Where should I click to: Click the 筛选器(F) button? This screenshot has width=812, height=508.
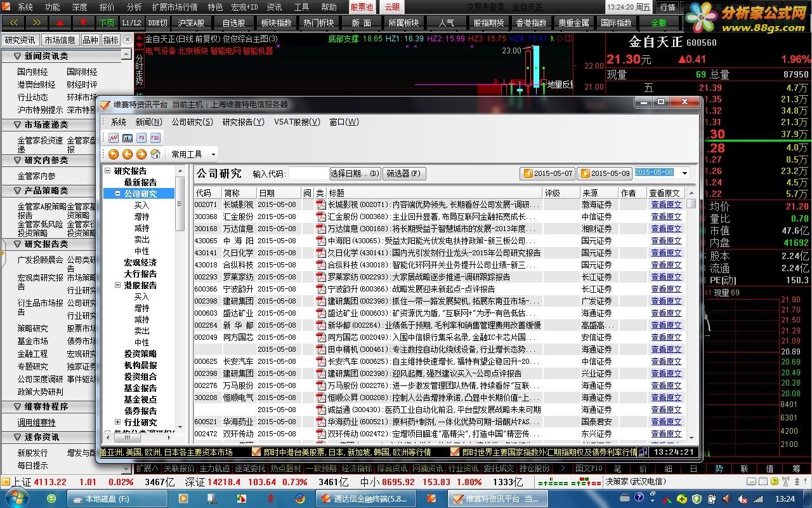(404, 173)
